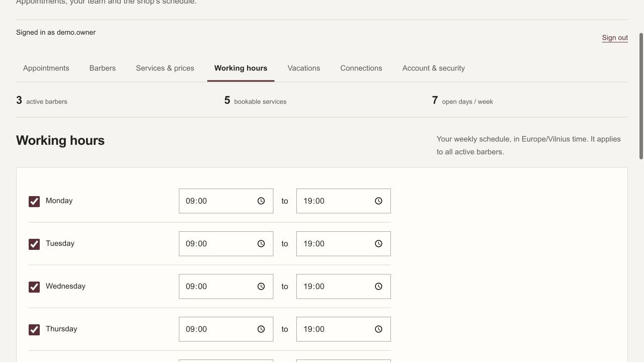The width and height of the screenshot is (644, 362).
Task: Switch to the Appointments tab
Action: (x=46, y=68)
